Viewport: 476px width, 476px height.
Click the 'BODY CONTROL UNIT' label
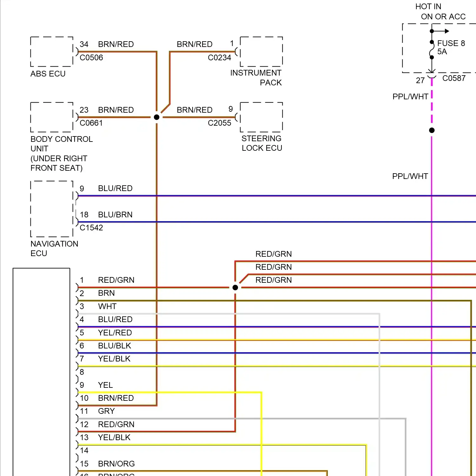click(x=62, y=144)
